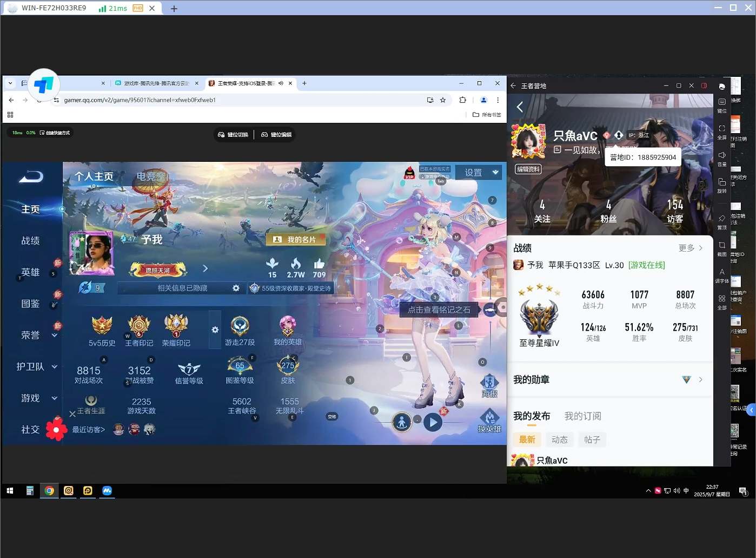
Task: Mute the 王者荣耀 tab audio icon
Action: (x=281, y=83)
